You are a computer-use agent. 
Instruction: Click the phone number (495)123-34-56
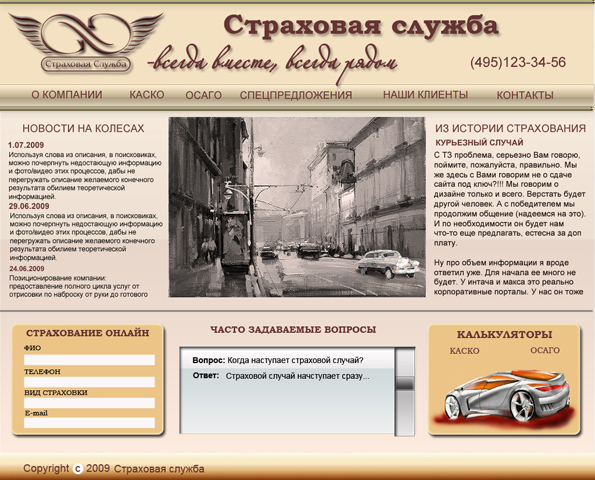click(518, 62)
